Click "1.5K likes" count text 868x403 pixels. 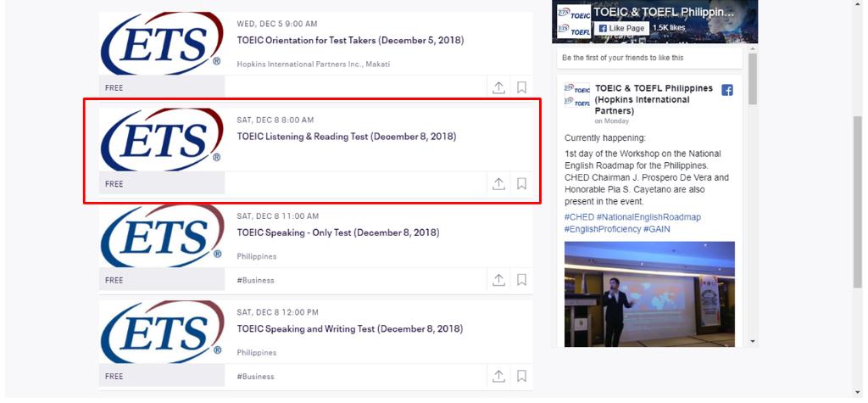[669, 28]
